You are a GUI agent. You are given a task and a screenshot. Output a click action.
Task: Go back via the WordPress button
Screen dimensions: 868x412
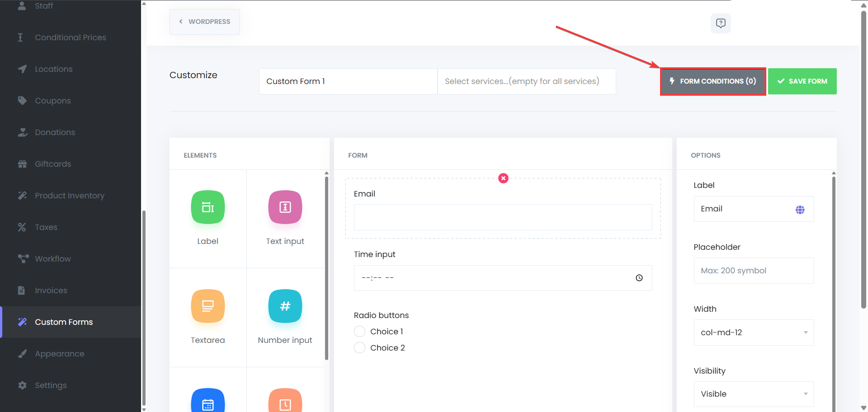click(205, 22)
